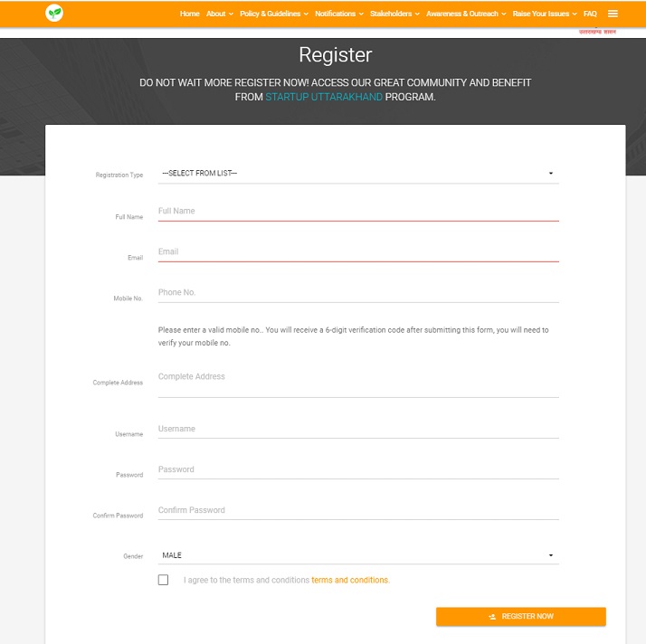Click the 6-digit verification code help text

[354, 336]
